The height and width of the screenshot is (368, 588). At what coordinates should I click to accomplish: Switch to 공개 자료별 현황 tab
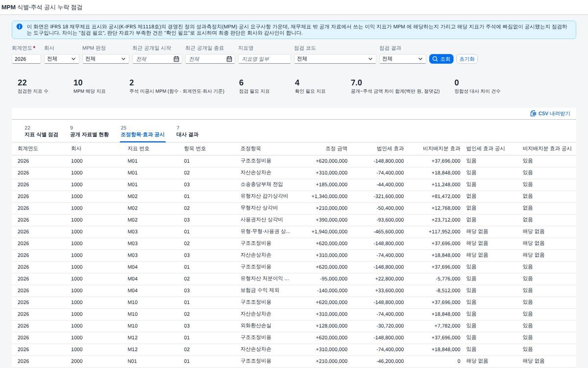[89, 131]
